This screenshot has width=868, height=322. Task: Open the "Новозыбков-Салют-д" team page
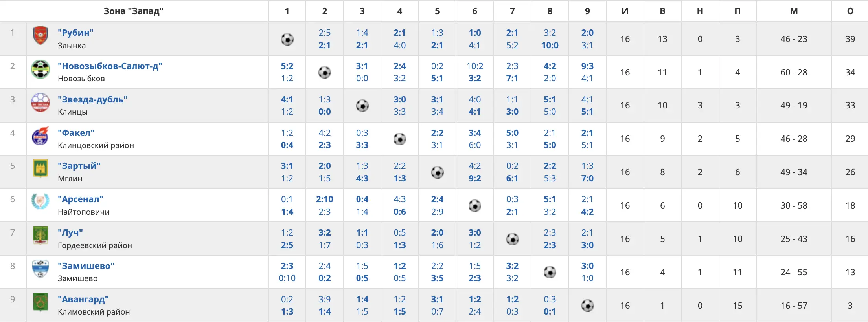pos(110,66)
